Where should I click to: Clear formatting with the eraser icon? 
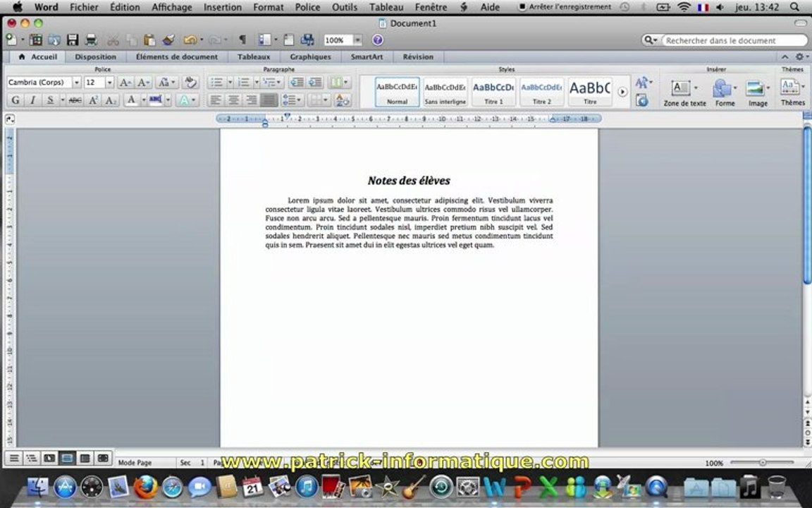point(190,83)
